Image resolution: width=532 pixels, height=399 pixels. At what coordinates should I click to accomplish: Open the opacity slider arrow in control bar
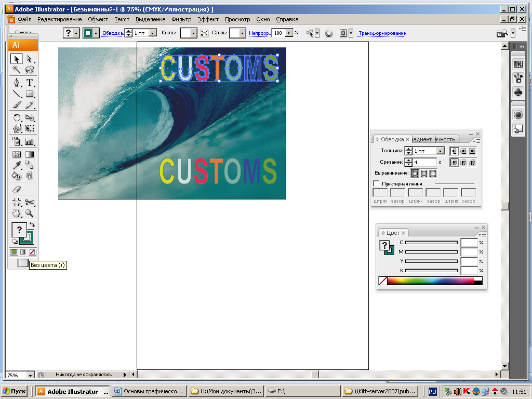[x=289, y=33]
